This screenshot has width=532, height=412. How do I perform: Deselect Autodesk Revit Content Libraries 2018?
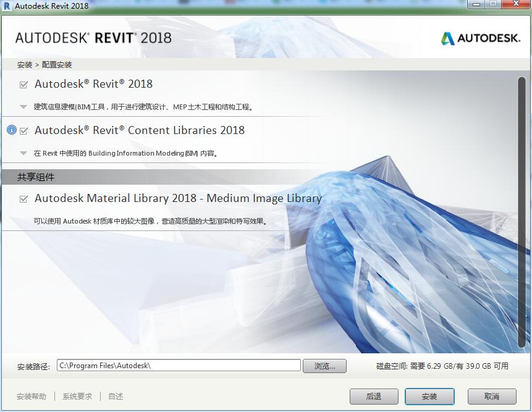coord(23,130)
